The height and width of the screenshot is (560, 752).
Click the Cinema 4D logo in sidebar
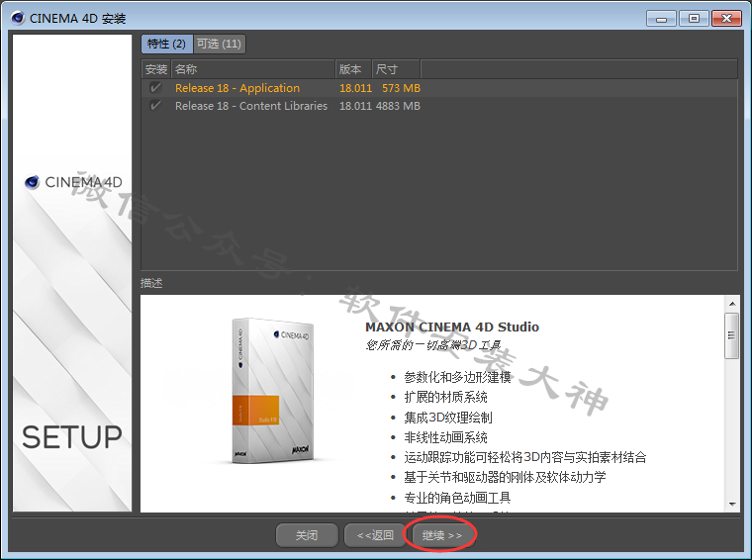tap(73, 182)
